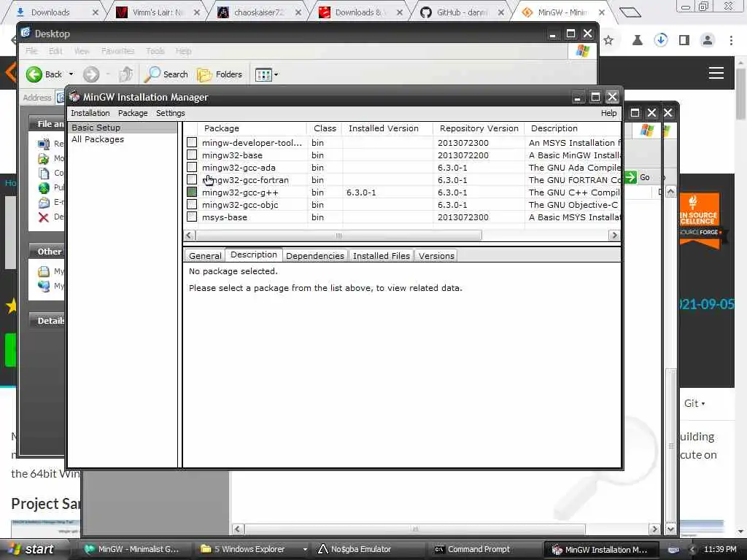Click the package list horizontal scrollbar thumb
747x560 pixels.
pyautogui.click(x=338, y=236)
